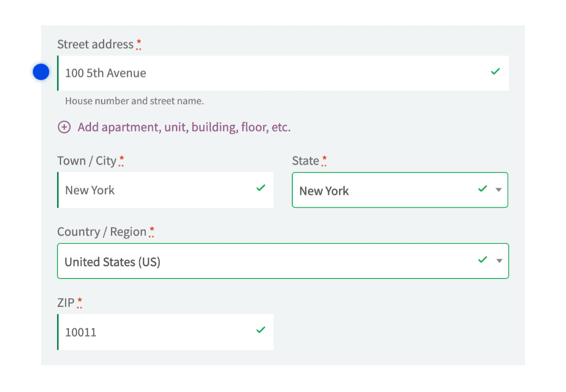Click the blue circular marker beside Street address
Screen dimensions: 566x392
(x=41, y=72)
